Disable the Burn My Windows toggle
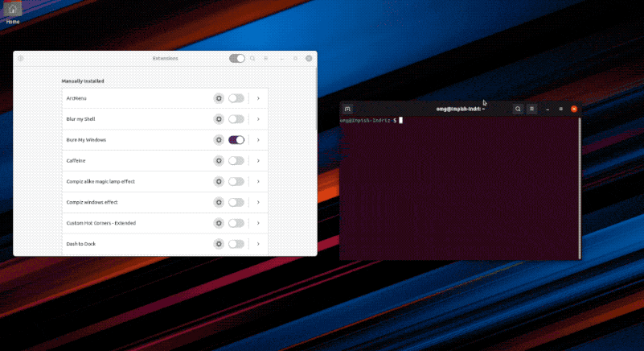The width and height of the screenshot is (644, 351). [236, 140]
